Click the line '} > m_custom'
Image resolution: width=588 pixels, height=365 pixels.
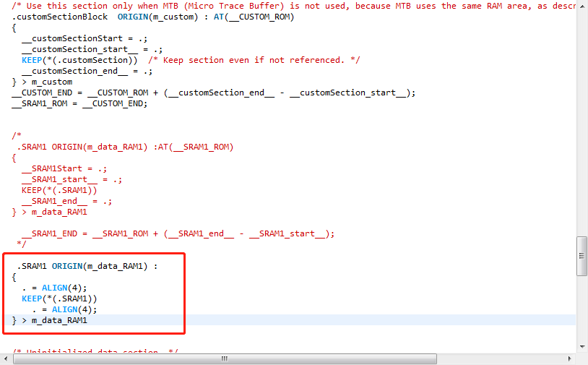tap(42, 82)
